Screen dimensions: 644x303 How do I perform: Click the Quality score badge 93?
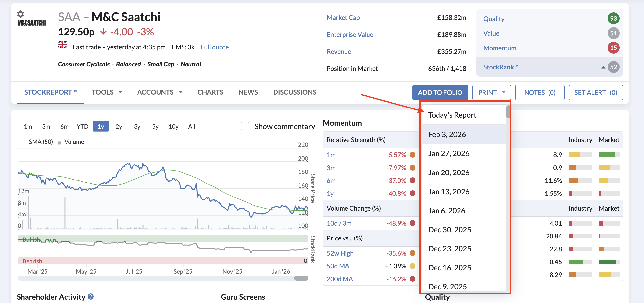613,18
